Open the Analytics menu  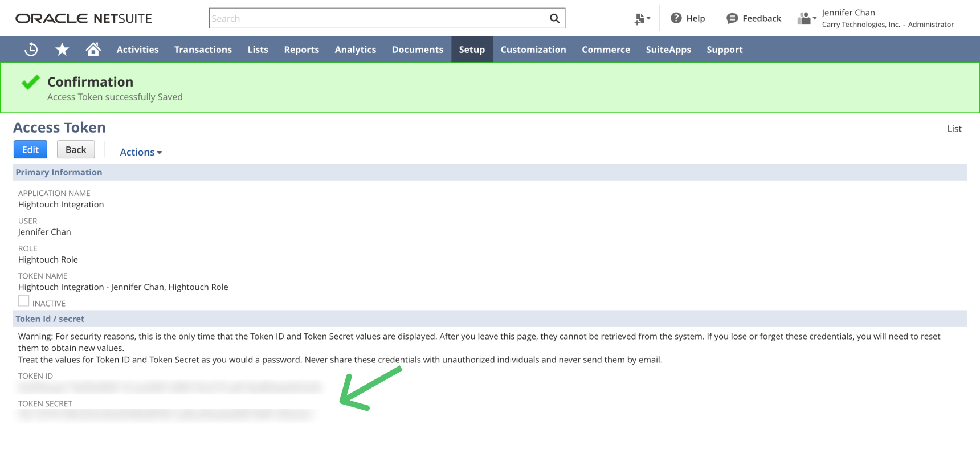(356, 50)
